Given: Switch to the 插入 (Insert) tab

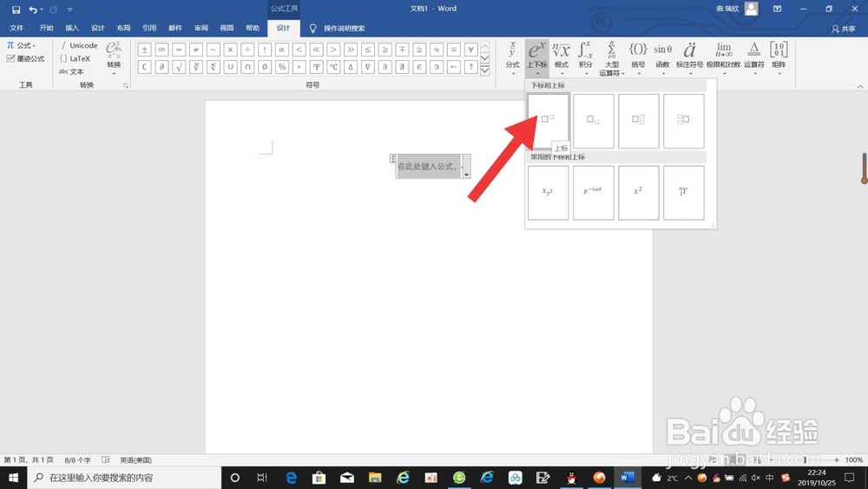Looking at the screenshot, I should [72, 29].
